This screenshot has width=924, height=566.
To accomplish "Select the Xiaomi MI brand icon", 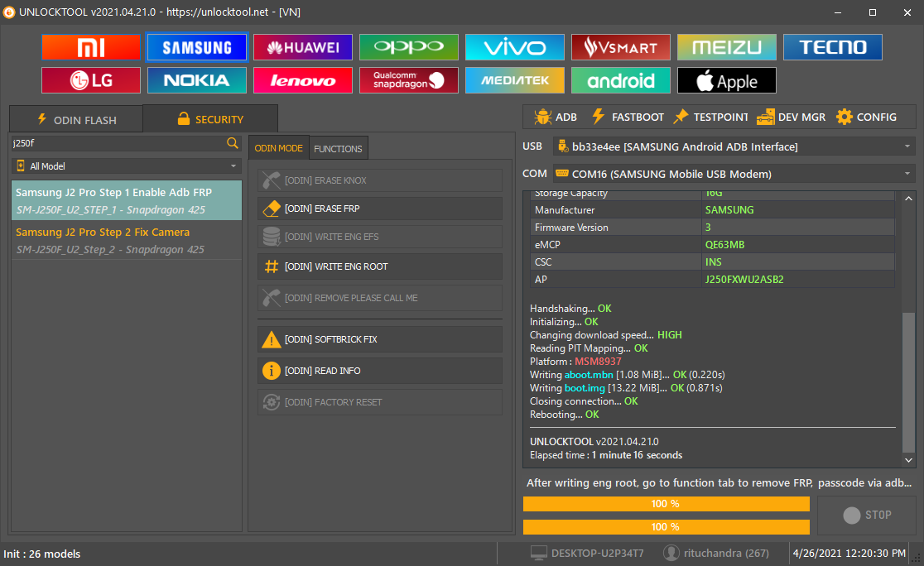I will click(x=91, y=47).
